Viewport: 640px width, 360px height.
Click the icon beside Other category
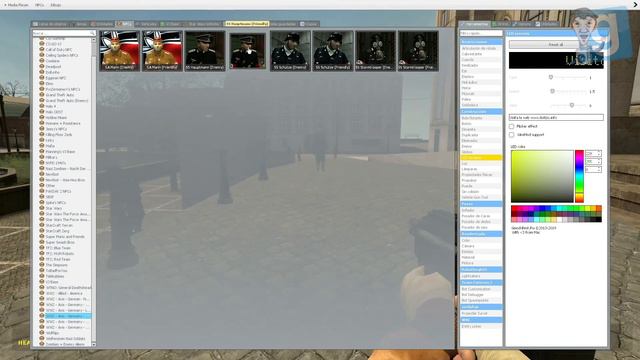coord(42,185)
